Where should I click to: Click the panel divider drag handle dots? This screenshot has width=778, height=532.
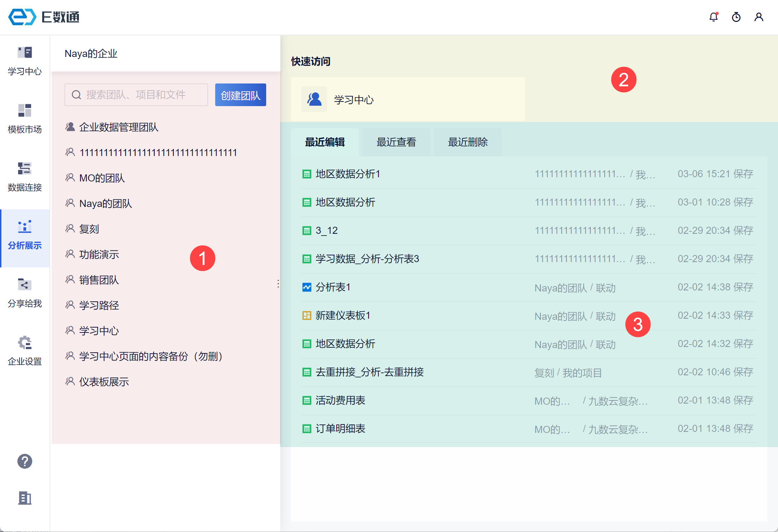[278, 284]
